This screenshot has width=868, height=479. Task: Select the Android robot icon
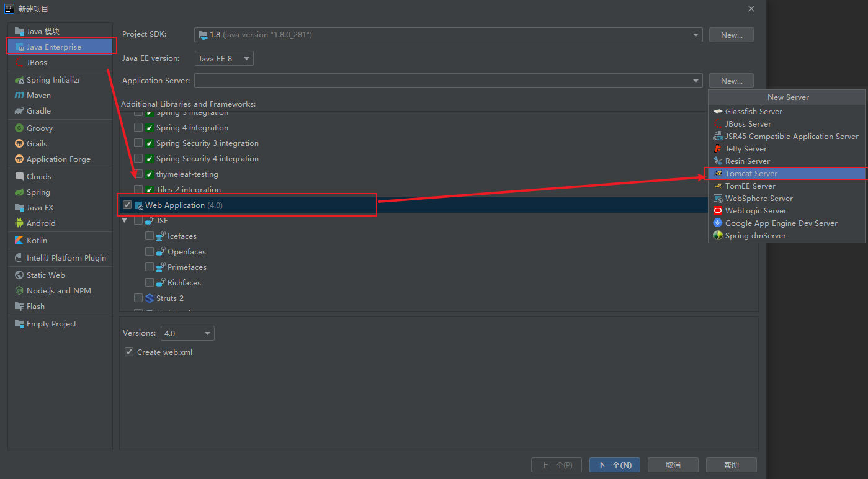[19, 223]
